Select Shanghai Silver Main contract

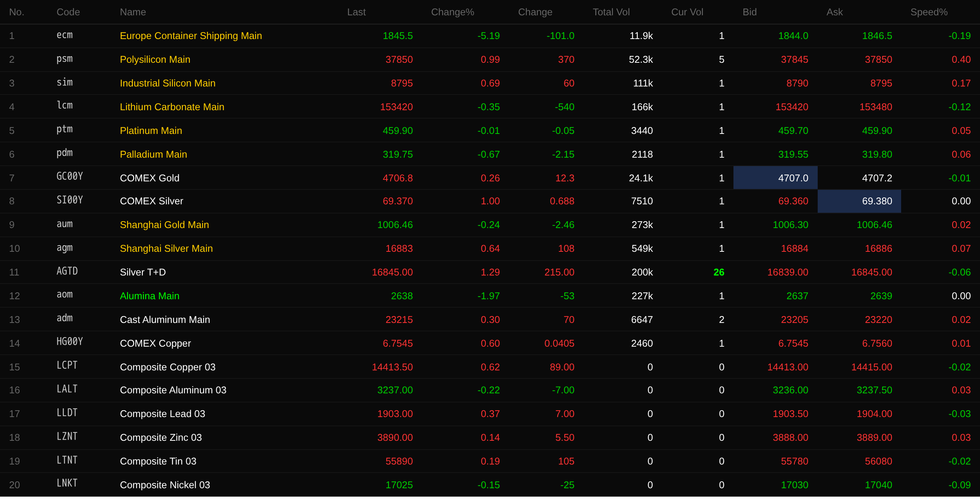[166, 249]
